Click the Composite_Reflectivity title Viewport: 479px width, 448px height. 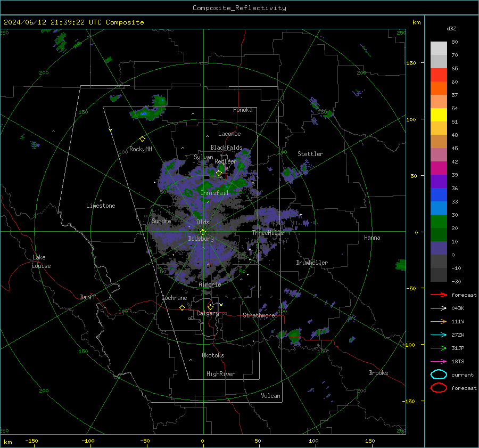240,8
